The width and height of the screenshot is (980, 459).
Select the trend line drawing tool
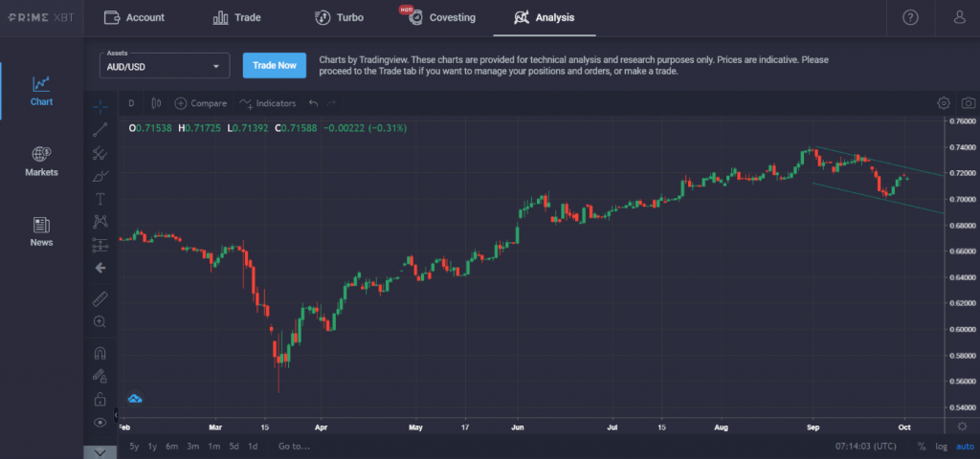tap(100, 129)
